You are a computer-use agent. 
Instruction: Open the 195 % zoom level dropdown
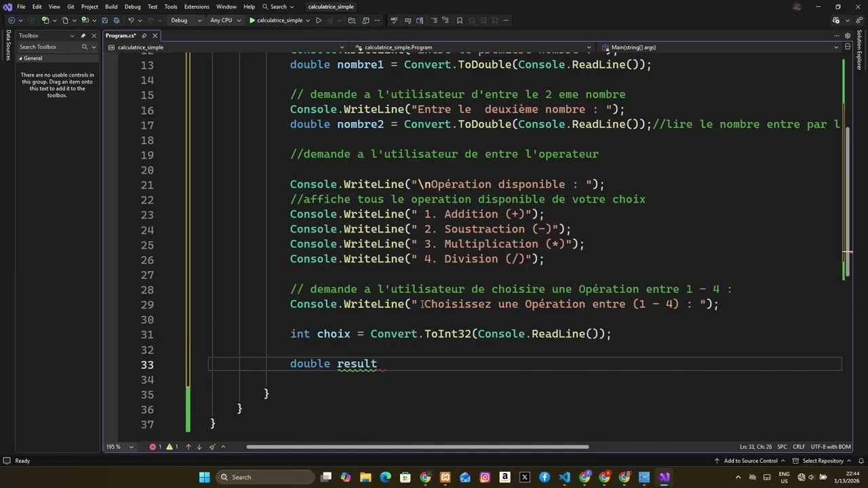pos(132,447)
